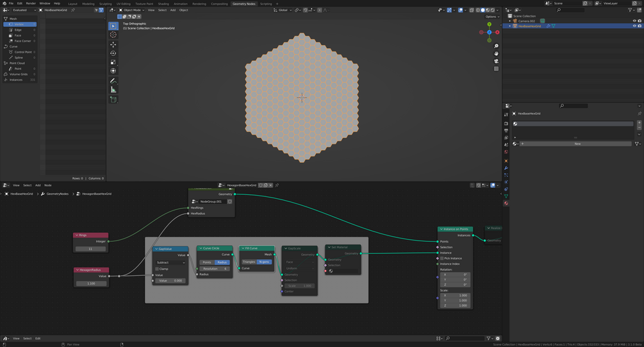Select the Transform tool in viewport toolbar
The width and height of the screenshot is (644, 347).
coord(113,71)
